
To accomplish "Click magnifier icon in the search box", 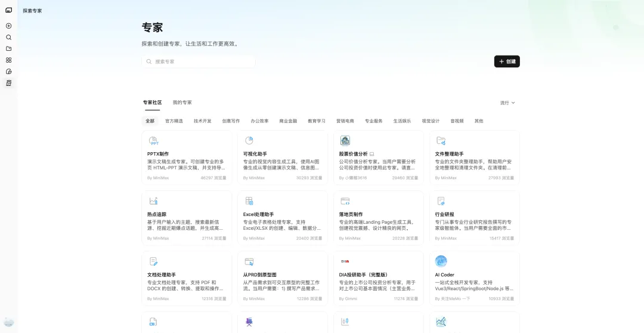I will coord(149,61).
